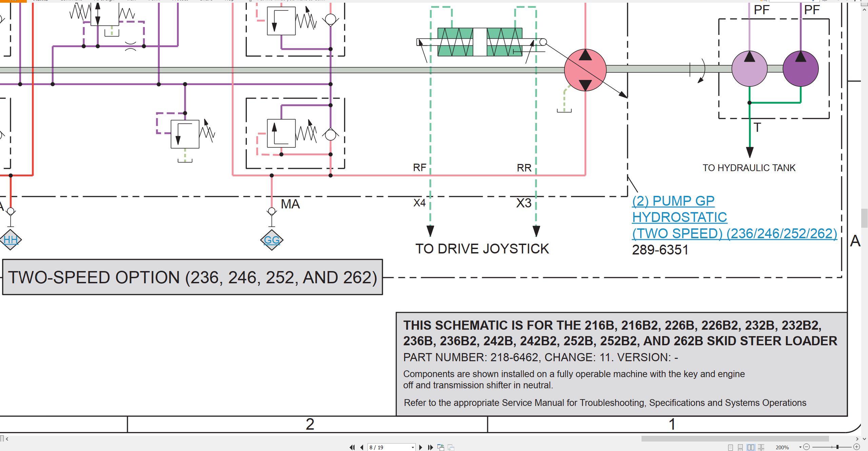
Task: Click the TWO-SPEED OPTION title box
Action: pyautogui.click(x=193, y=277)
